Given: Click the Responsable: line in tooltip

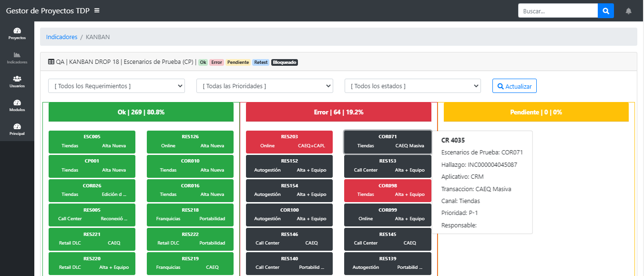Looking at the screenshot, I should coord(459,225).
